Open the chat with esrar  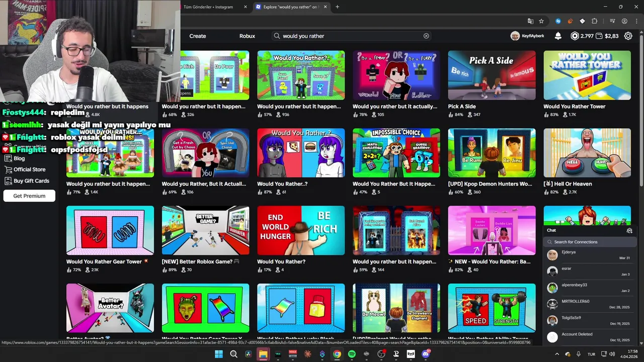589,271
